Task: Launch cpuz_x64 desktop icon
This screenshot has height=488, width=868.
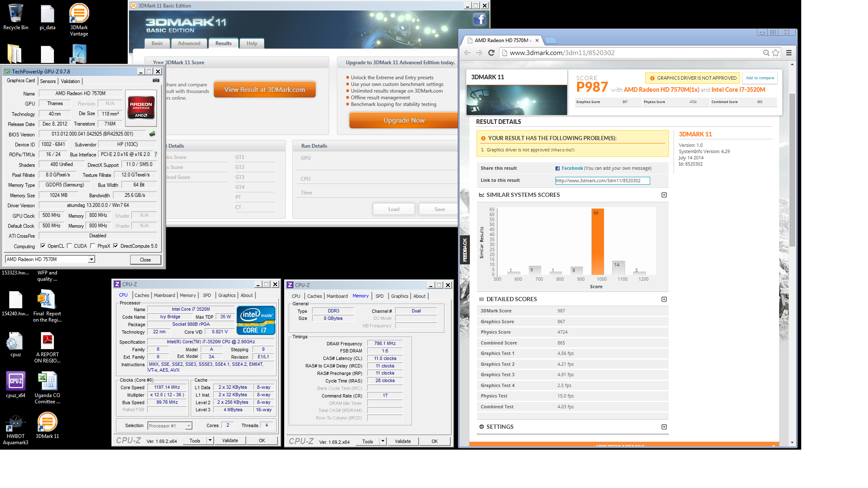Action: (x=15, y=385)
